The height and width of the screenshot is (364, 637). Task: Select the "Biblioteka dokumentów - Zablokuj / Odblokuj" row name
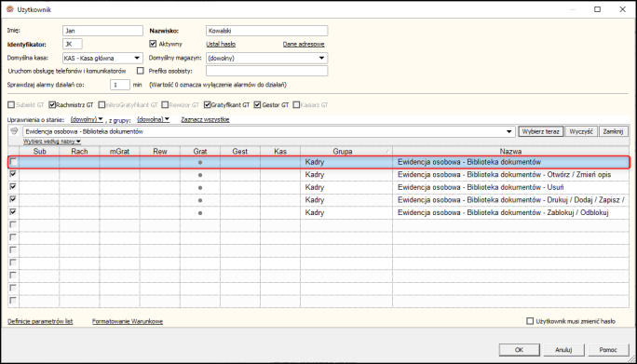click(x=503, y=212)
